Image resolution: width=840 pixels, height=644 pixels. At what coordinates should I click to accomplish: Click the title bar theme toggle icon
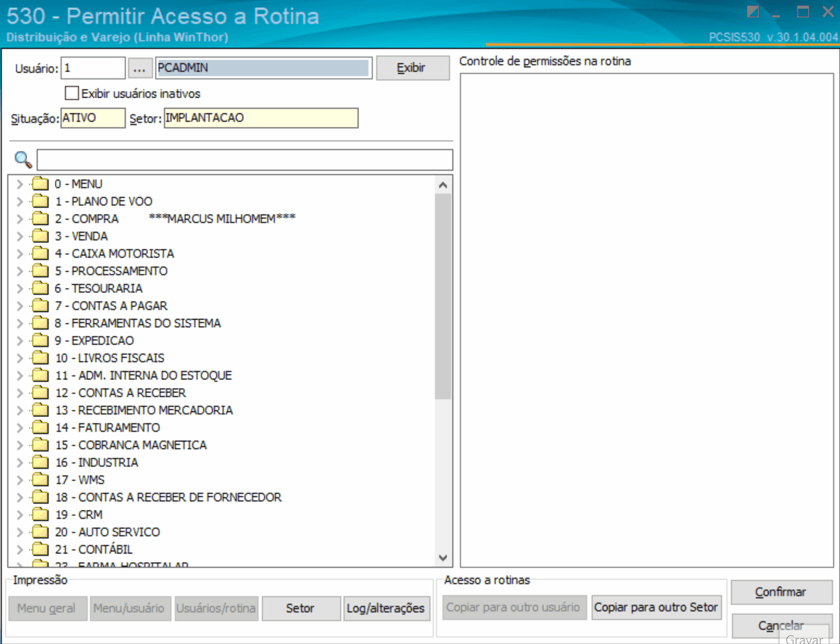tap(753, 12)
